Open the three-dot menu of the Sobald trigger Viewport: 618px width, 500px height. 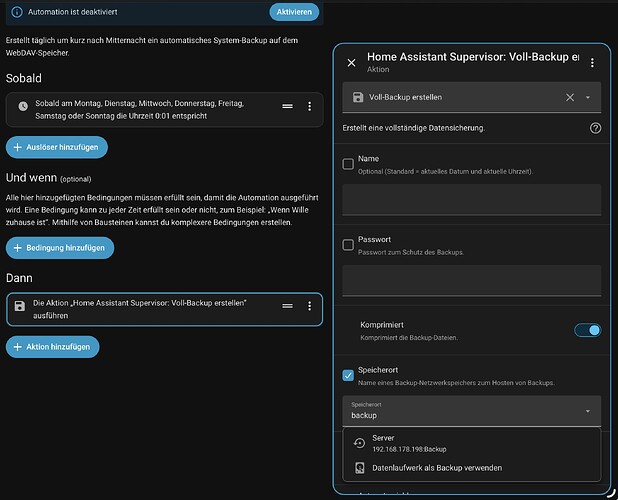[309, 106]
